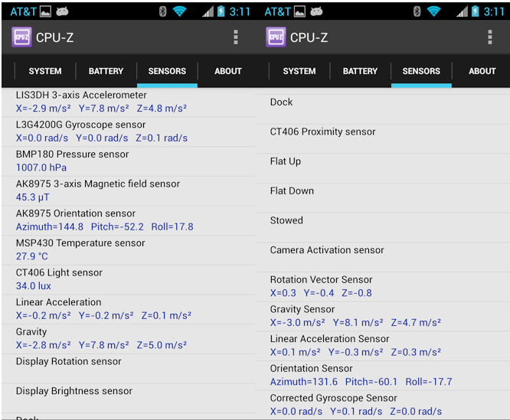Tap Flat Up sensor row
Screen dimensions: 510x420
click(383, 168)
